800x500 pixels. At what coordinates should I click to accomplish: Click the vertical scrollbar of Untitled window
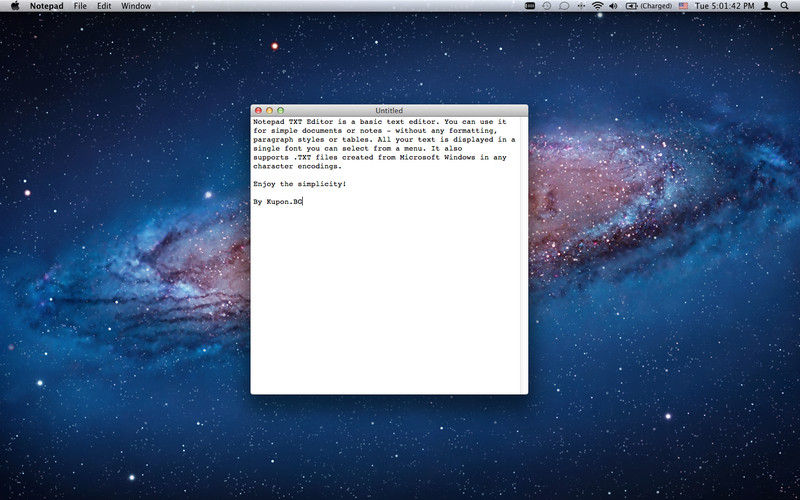coord(524,255)
